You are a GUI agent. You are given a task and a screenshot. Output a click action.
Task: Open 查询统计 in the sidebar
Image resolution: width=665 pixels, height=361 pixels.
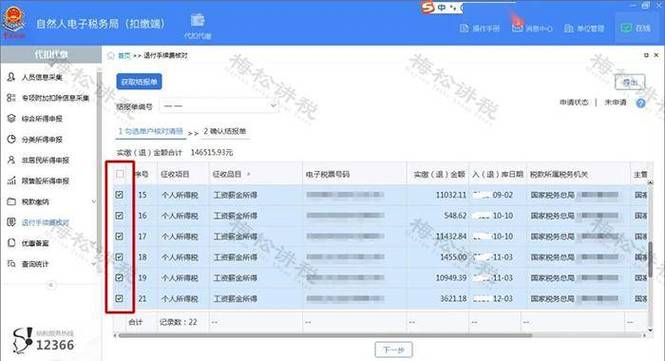[x=35, y=264]
